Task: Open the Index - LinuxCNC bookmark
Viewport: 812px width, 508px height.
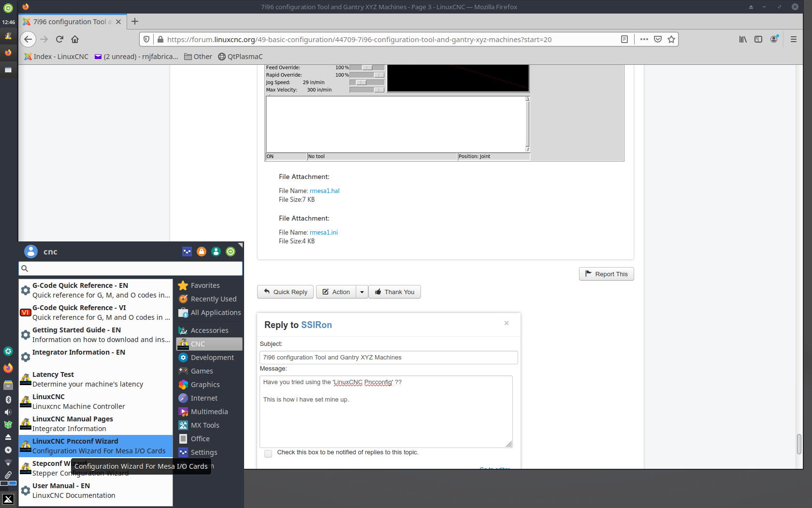Action: tap(57, 57)
